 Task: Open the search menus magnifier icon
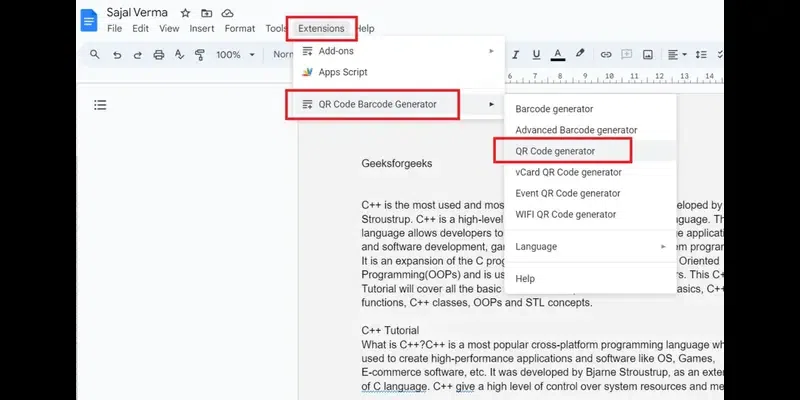point(94,54)
